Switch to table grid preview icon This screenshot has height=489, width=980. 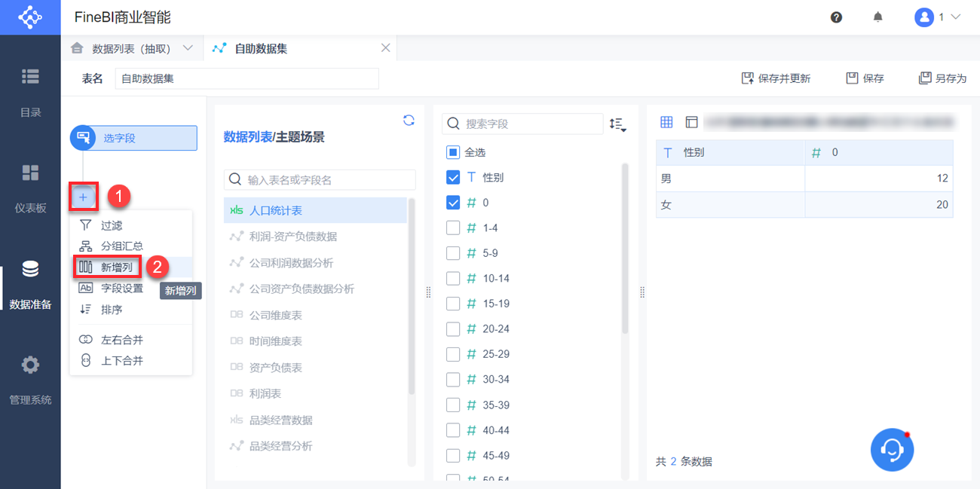666,122
